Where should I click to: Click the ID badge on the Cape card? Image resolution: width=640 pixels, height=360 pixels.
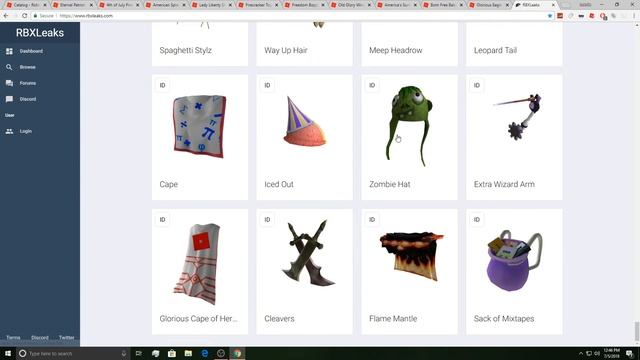162,85
